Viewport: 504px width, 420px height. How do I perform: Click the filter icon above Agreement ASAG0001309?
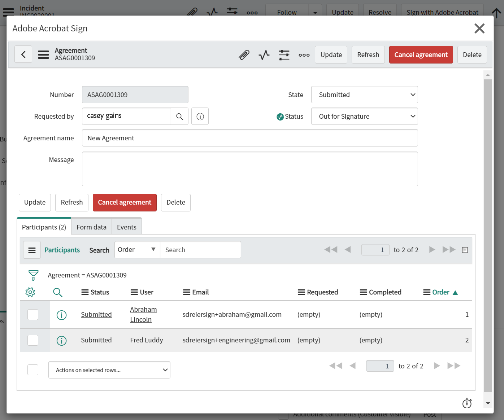pos(33,275)
